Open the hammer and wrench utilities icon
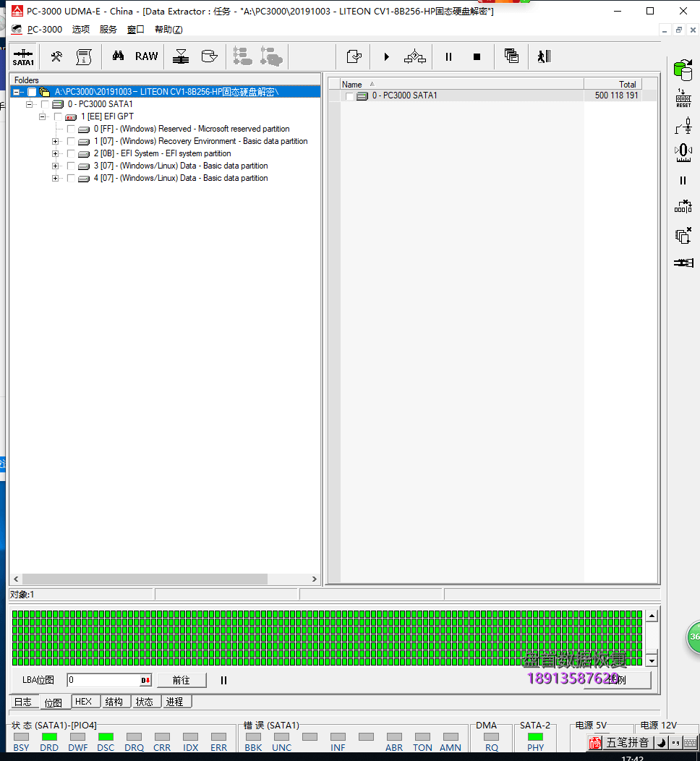Screen dimensions: 700x761 (x=56, y=56)
